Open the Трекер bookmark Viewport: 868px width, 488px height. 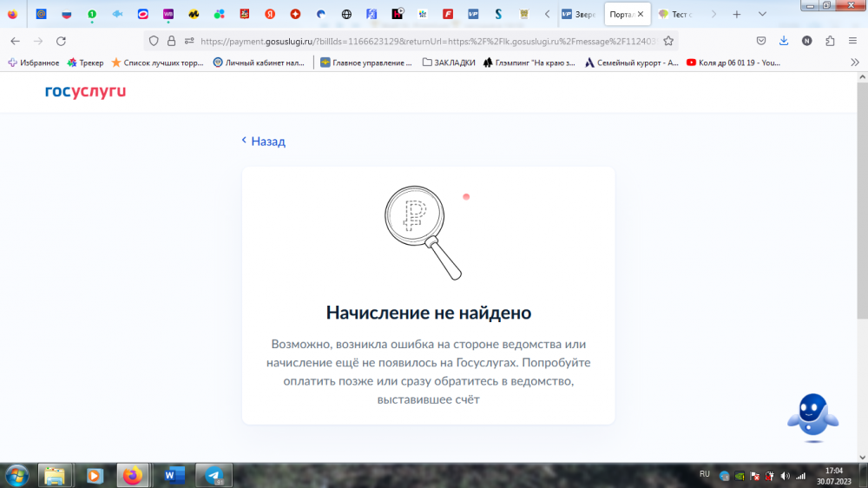tap(85, 63)
